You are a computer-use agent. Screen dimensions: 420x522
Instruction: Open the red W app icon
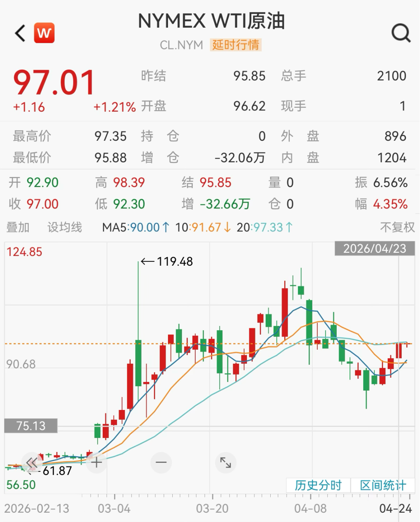[44, 33]
